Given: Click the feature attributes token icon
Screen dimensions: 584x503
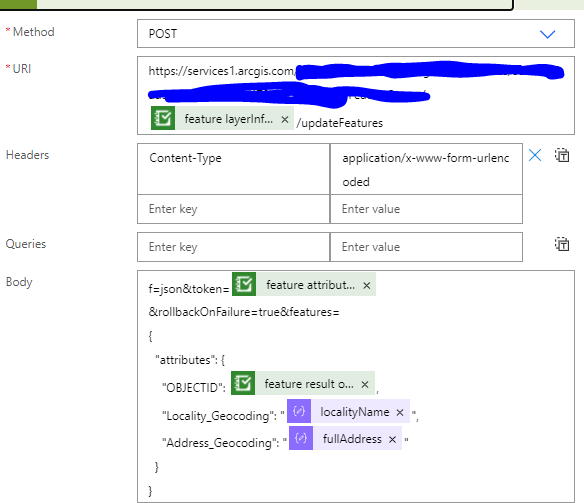Looking at the screenshot, I should [244, 284].
